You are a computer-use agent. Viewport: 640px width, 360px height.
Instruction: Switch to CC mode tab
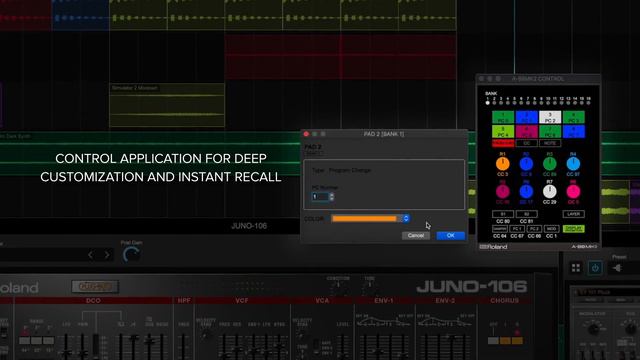pos(527,143)
